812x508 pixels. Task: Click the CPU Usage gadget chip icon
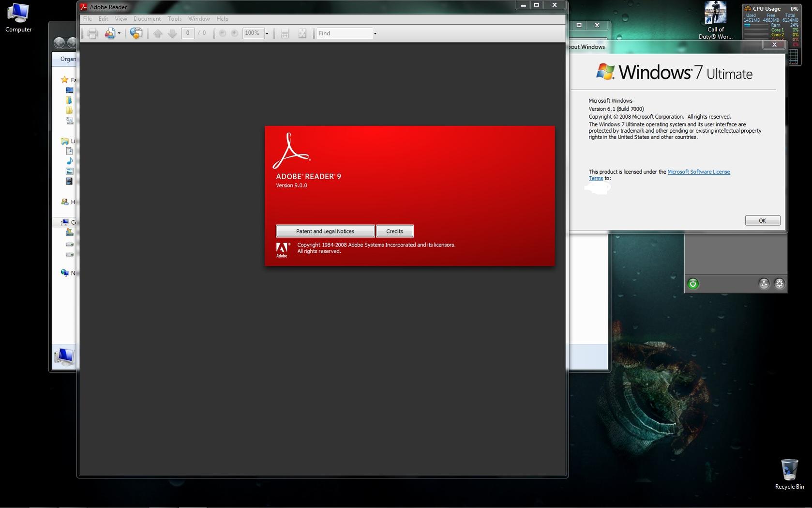748,9
